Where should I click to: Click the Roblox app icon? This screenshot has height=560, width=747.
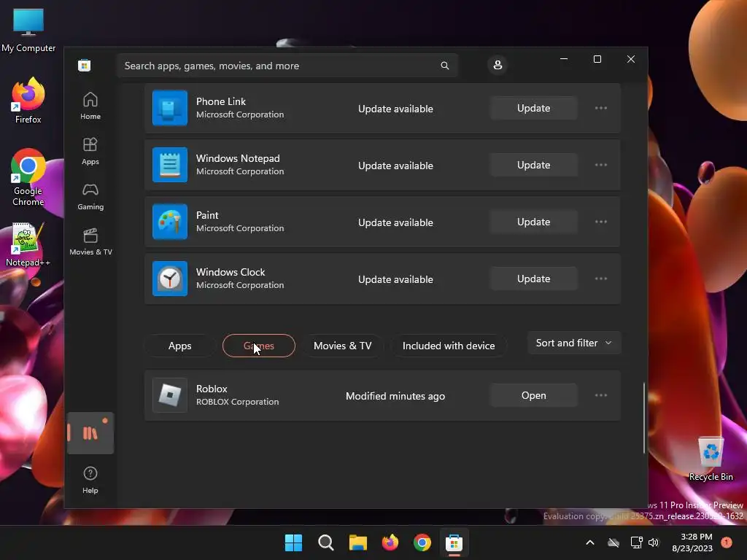[169, 395]
